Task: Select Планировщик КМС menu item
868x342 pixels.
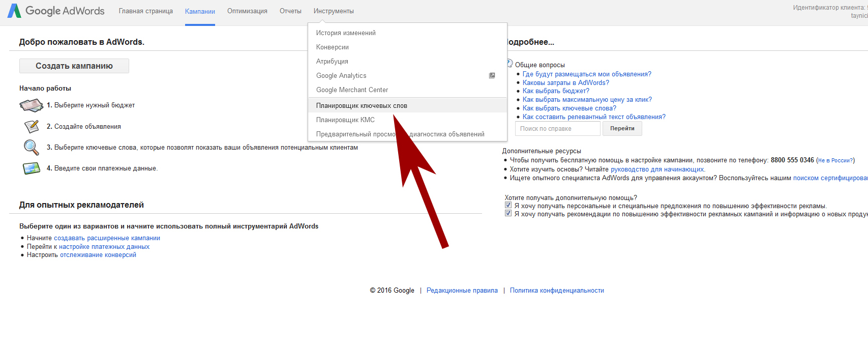Action: coord(407,120)
